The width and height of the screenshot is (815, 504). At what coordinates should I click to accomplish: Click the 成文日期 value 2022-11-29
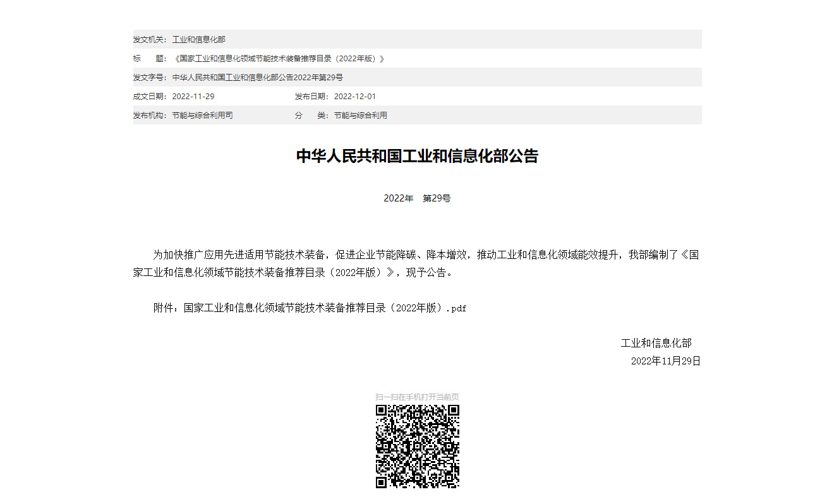click(x=193, y=97)
